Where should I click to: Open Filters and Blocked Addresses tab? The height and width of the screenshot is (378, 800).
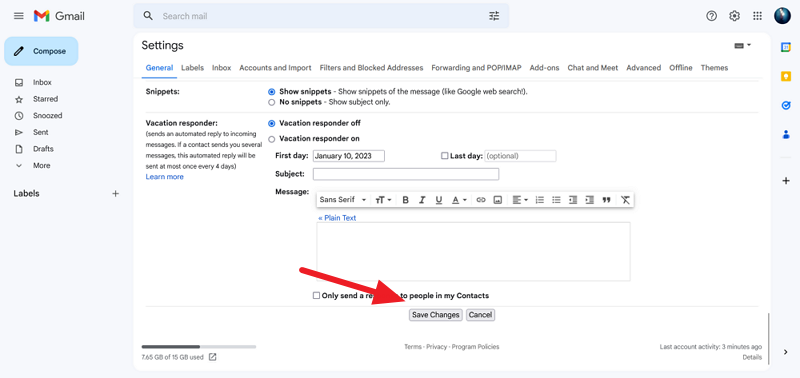(371, 68)
